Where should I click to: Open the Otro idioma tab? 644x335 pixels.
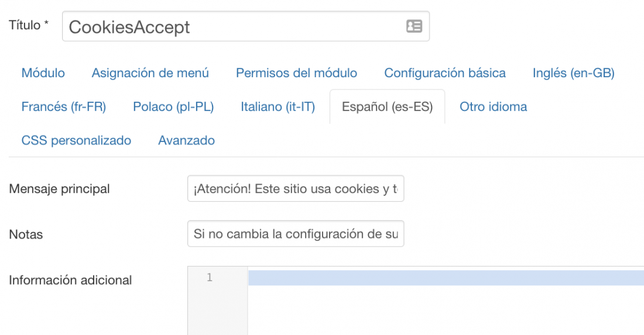coord(494,106)
